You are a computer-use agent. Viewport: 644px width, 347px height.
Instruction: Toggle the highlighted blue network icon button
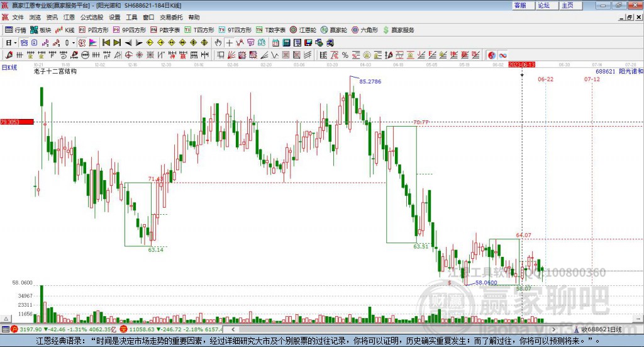point(24,43)
